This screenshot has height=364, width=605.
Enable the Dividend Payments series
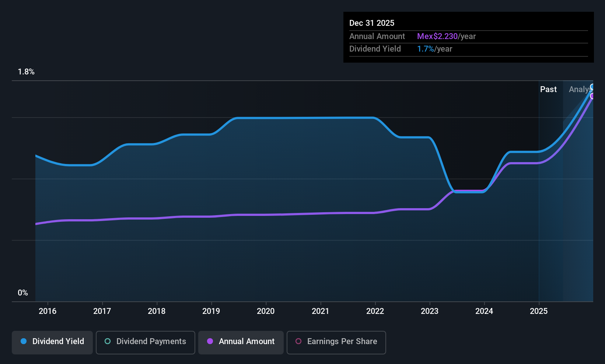pos(146,342)
